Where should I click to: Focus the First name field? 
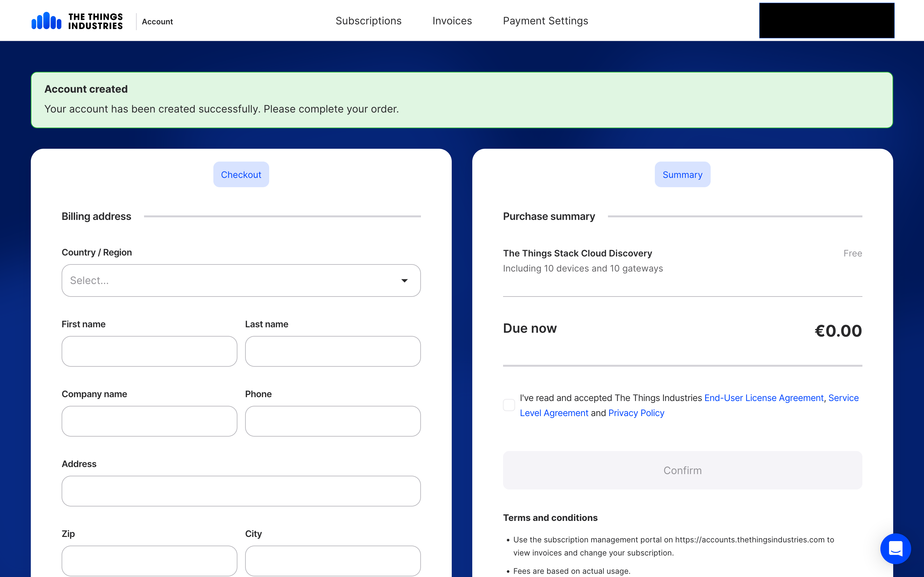pyautogui.click(x=149, y=351)
